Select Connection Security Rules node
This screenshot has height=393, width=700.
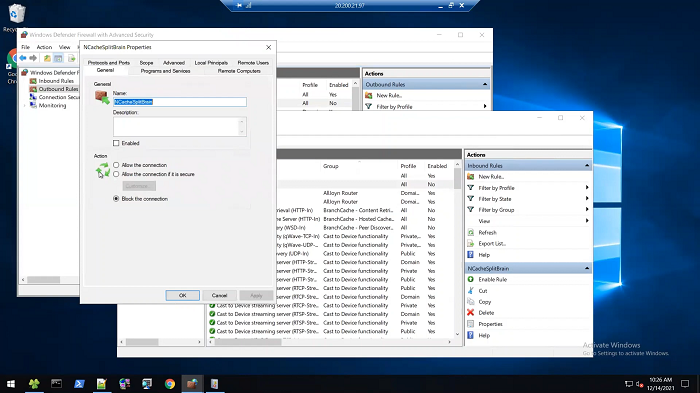coord(58,97)
